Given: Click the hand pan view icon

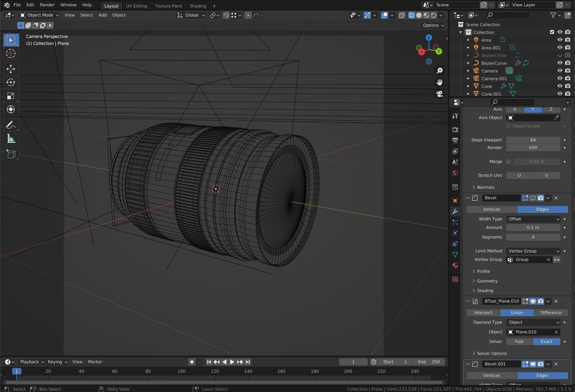Looking at the screenshot, I should click(x=440, y=82).
